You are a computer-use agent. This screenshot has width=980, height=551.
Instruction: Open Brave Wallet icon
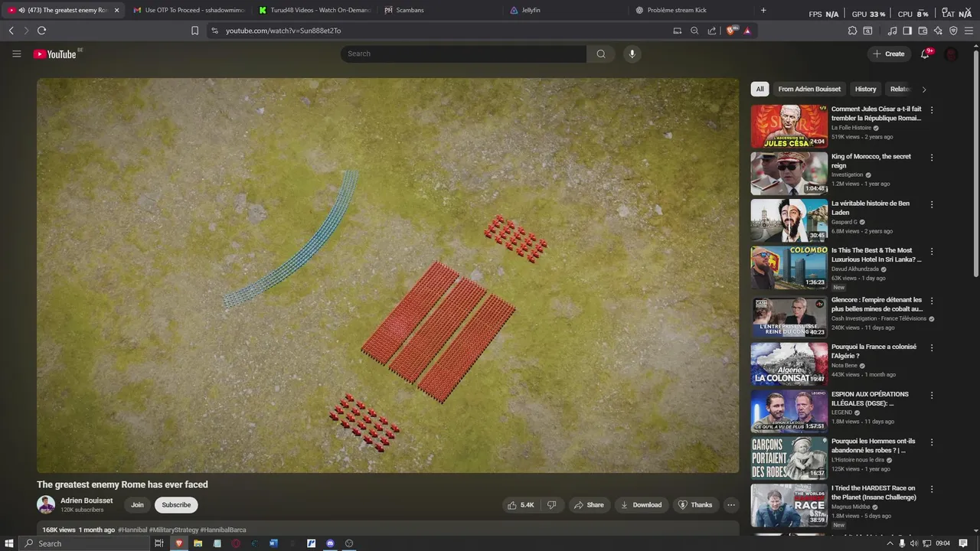pos(923,31)
